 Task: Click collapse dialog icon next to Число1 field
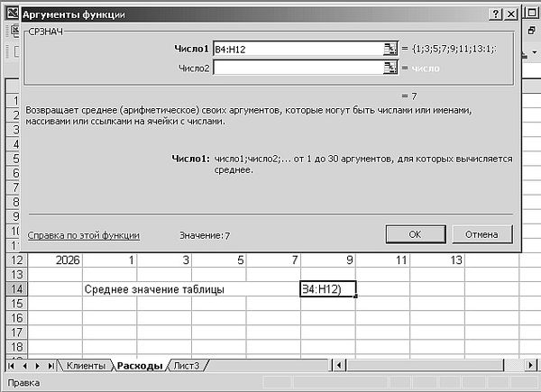(x=390, y=50)
